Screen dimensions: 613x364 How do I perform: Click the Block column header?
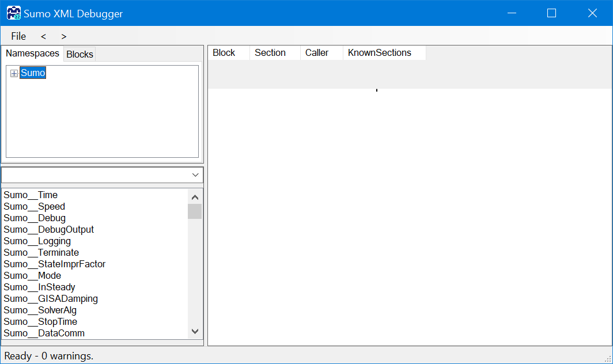[x=224, y=53]
